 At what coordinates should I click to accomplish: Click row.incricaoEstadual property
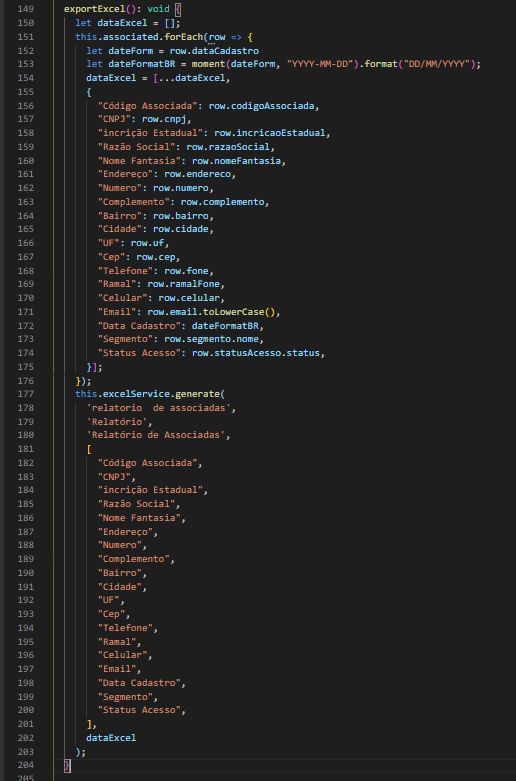tap(269, 133)
